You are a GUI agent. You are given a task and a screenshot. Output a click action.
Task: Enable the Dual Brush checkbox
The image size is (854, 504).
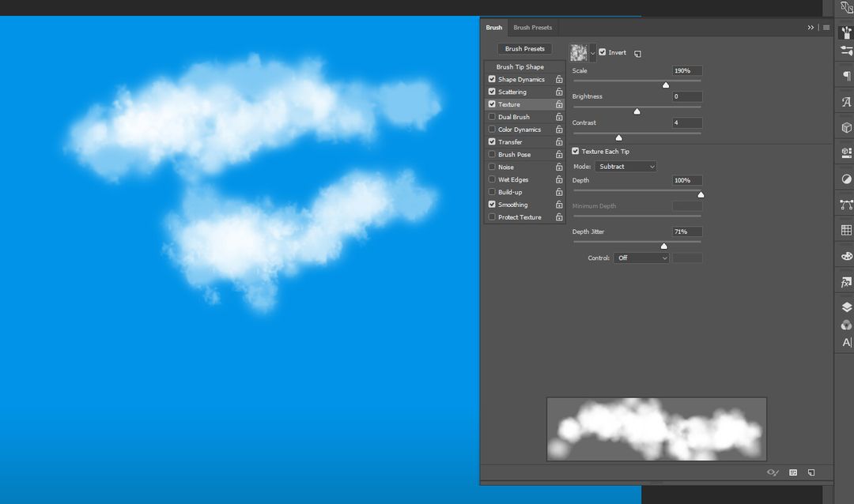(492, 116)
